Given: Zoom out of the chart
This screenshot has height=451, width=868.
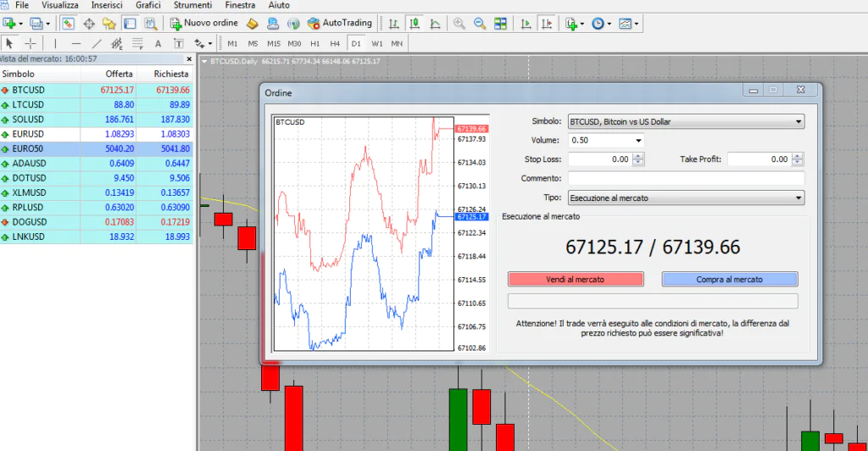Looking at the screenshot, I should [480, 23].
